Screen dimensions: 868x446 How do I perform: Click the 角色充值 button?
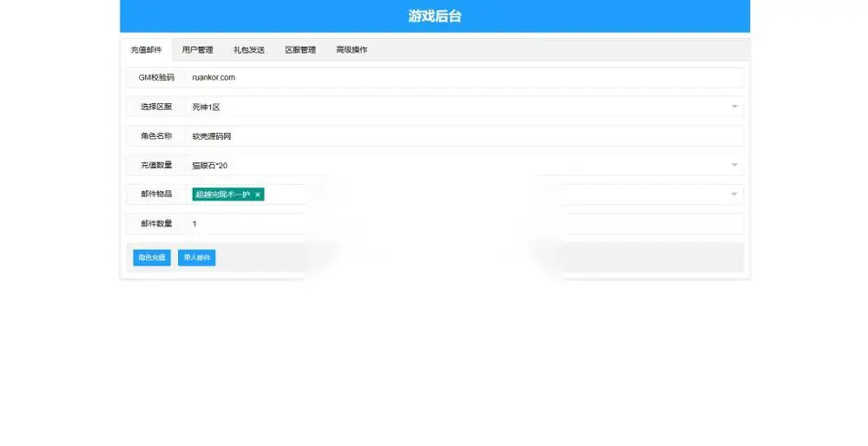[x=152, y=258]
